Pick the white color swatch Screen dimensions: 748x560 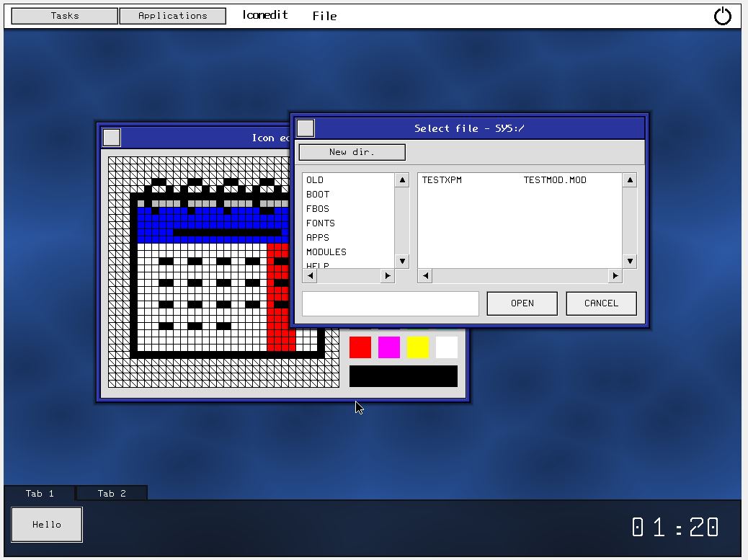(x=447, y=347)
